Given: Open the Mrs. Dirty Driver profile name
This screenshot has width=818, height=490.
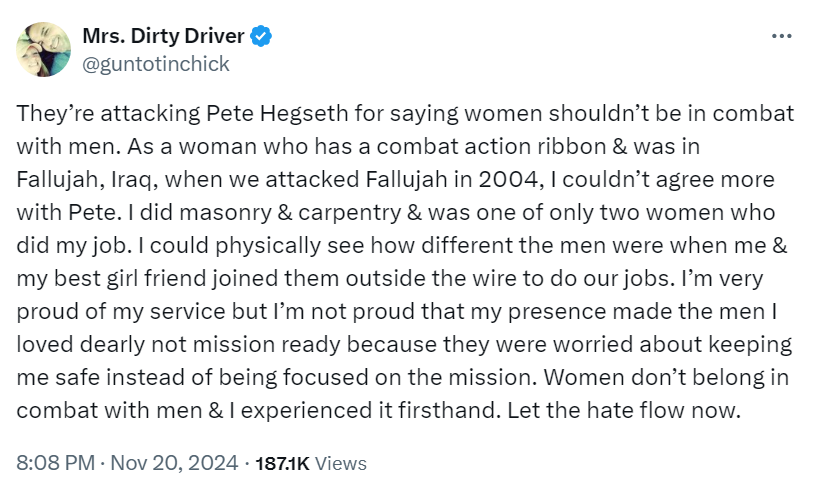Looking at the screenshot, I should [164, 38].
